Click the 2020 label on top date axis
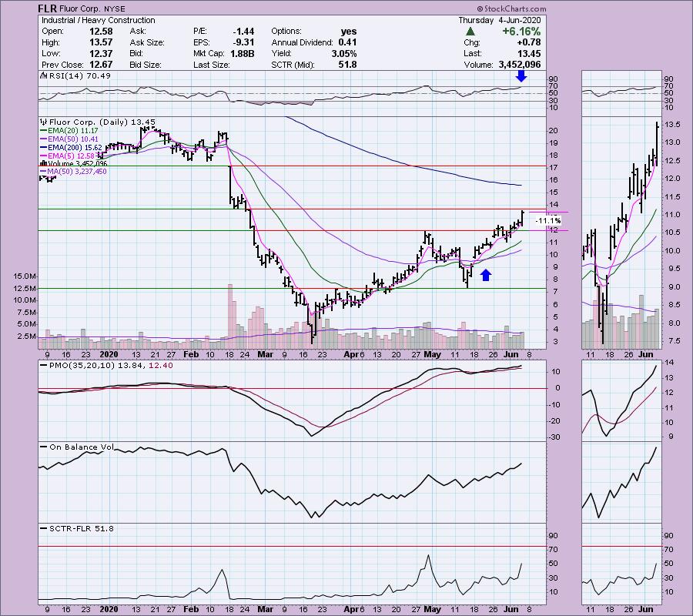 tap(109, 354)
